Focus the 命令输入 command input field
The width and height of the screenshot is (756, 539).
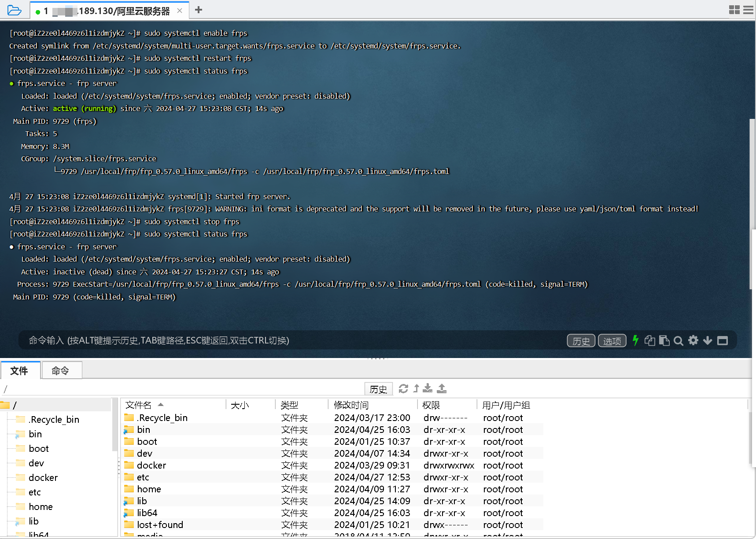[x=291, y=340]
